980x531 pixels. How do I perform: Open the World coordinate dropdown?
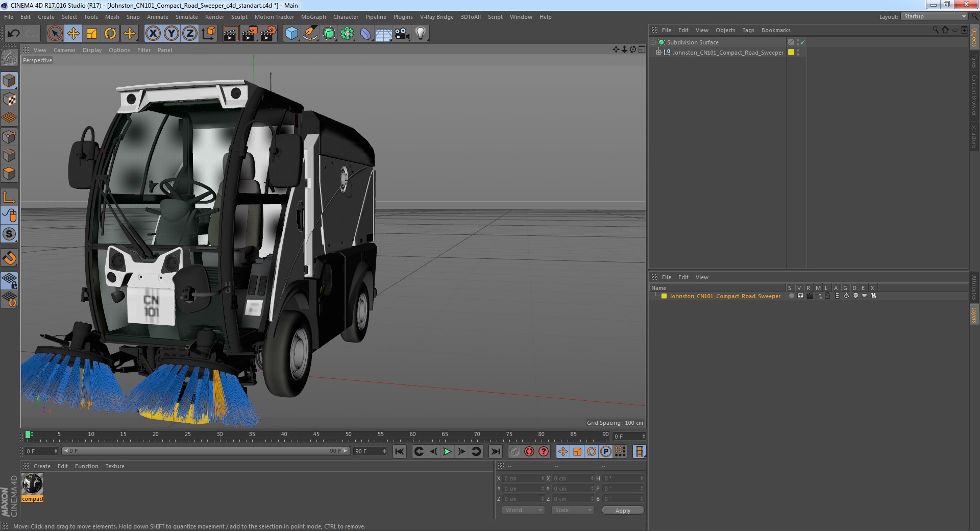click(523, 510)
